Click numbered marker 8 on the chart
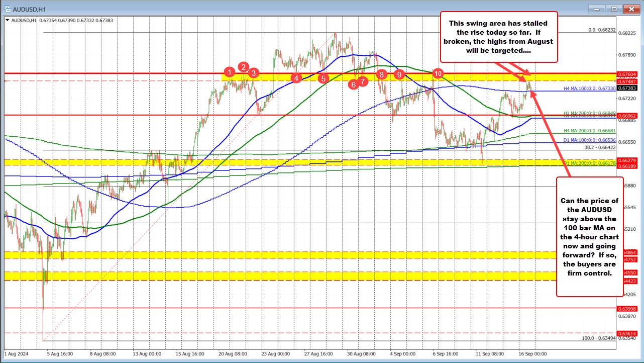Image resolution: width=644 pixels, height=363 pixels. 381,74
